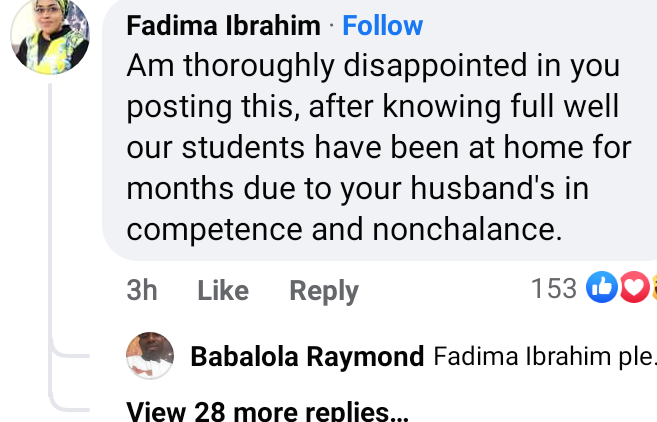Expand View 28 more replies
Image resolution: width=657 pixels, height=422 pixels.
268,411
